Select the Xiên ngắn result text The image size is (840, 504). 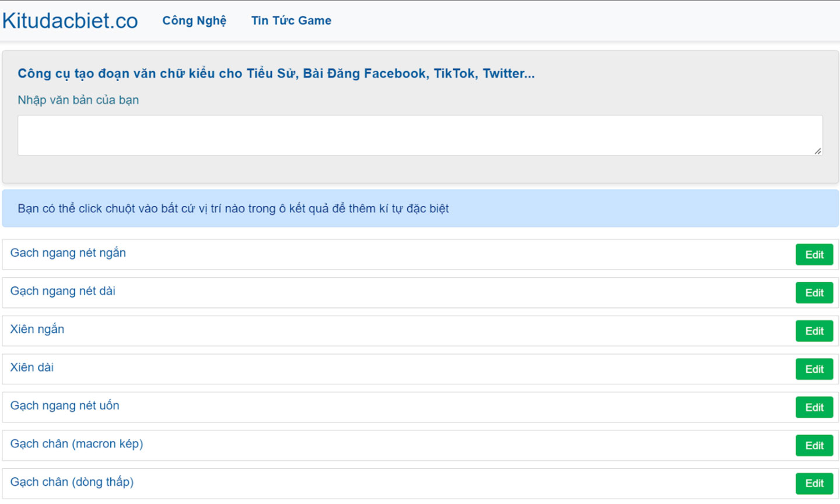(37, 330)
